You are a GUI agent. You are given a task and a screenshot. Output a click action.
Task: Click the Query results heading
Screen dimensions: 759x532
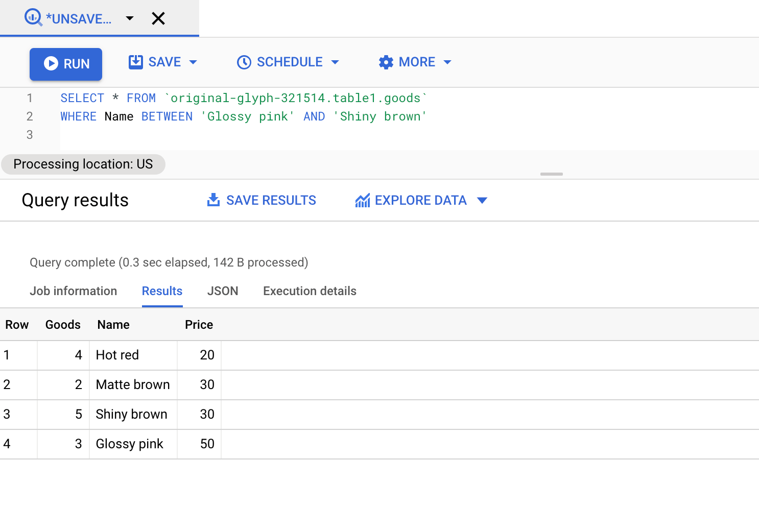pyautogui.click(x=75, y=200)
